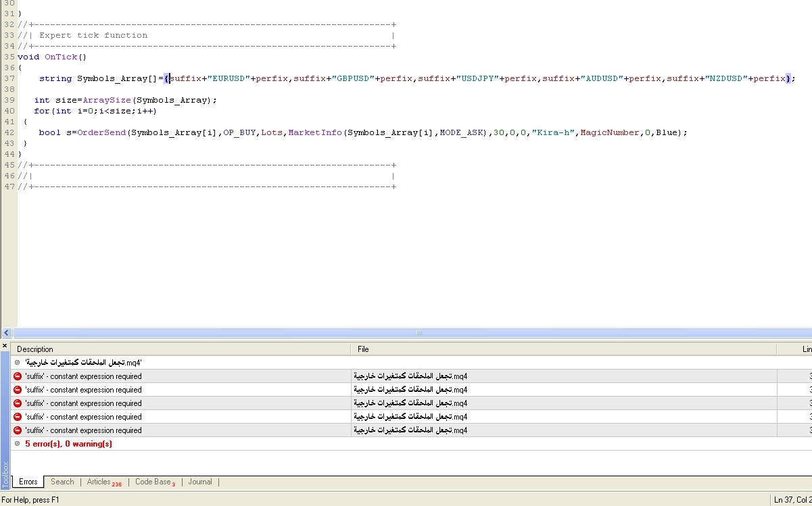This screenshot has height=506, width=812.
Task: Click the last 'suffix' error red icon
Action: click(18, 430)
